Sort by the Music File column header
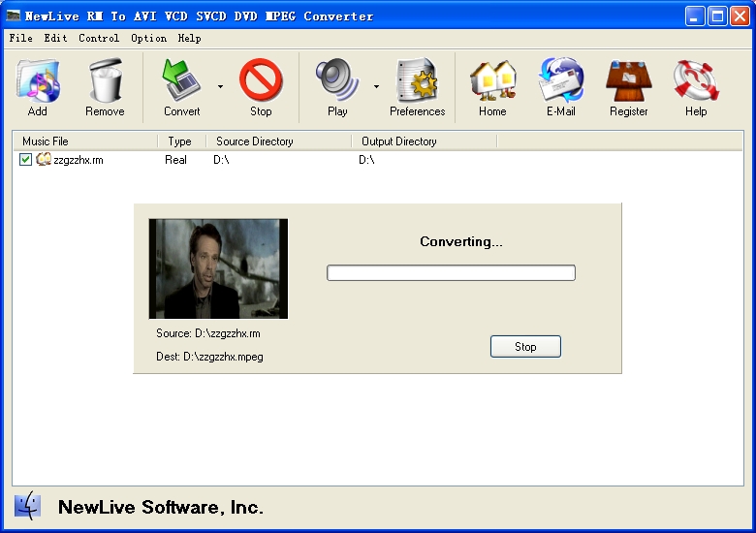 click(85, 141)
